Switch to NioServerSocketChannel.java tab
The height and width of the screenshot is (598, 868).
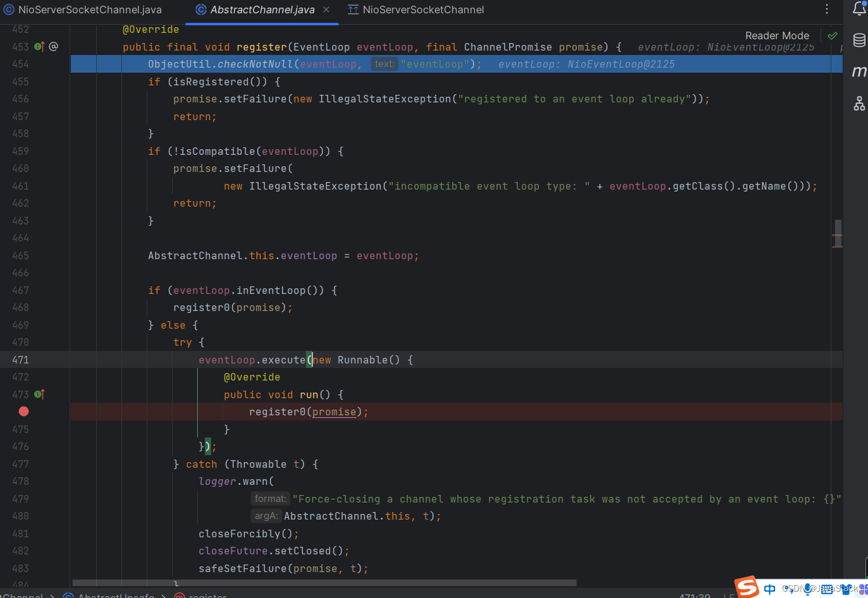[x=83, y=9]
